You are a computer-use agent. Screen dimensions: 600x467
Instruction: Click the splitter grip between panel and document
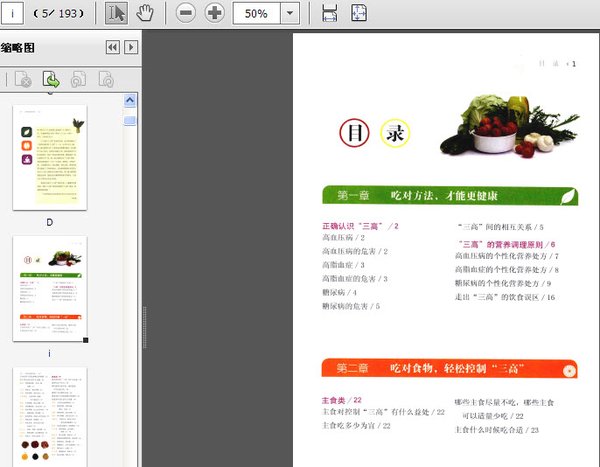(145, 327)
